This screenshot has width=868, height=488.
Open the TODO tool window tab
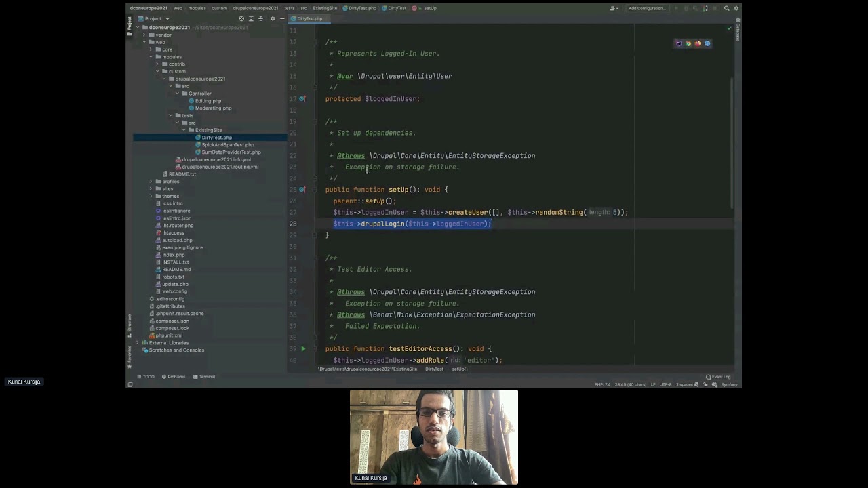[146, 377]
